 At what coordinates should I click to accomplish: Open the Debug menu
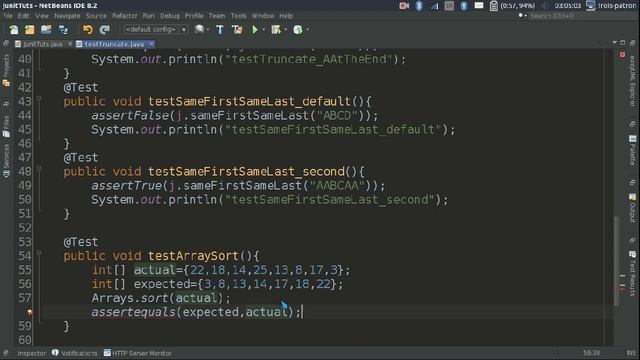pyautogui.click(x=170, y=16)
